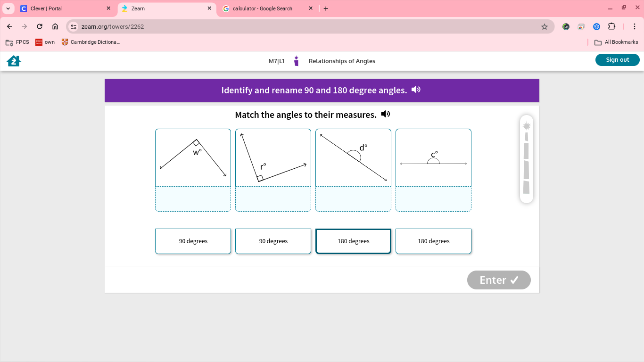Click the drop zone under angle r°

coord(273,199)
